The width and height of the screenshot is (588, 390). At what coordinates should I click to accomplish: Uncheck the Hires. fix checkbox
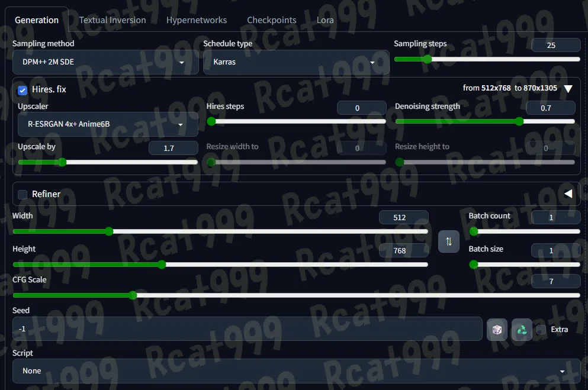[23, 90]
